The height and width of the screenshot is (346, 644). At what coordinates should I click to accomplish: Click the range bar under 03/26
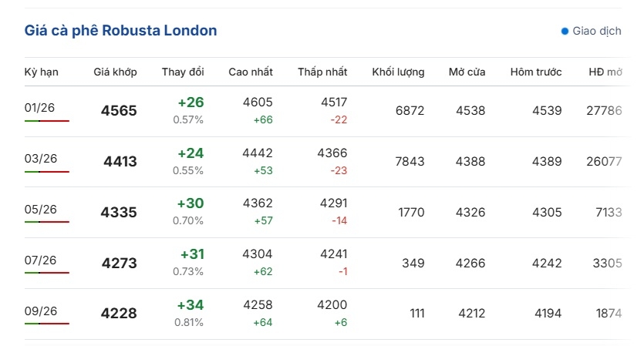(47, 172)
